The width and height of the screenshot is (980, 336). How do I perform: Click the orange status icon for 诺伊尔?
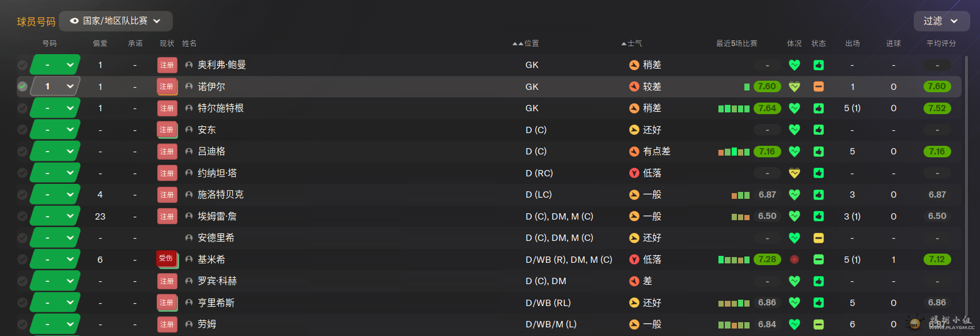(819, 86)
